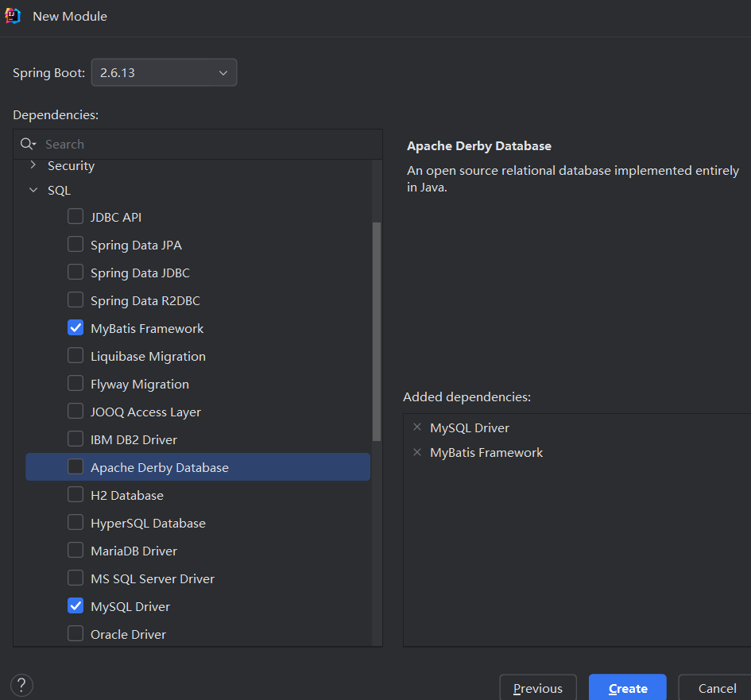Go back with the Previous button
The image size is (751, 700).
tap(538, 688)
